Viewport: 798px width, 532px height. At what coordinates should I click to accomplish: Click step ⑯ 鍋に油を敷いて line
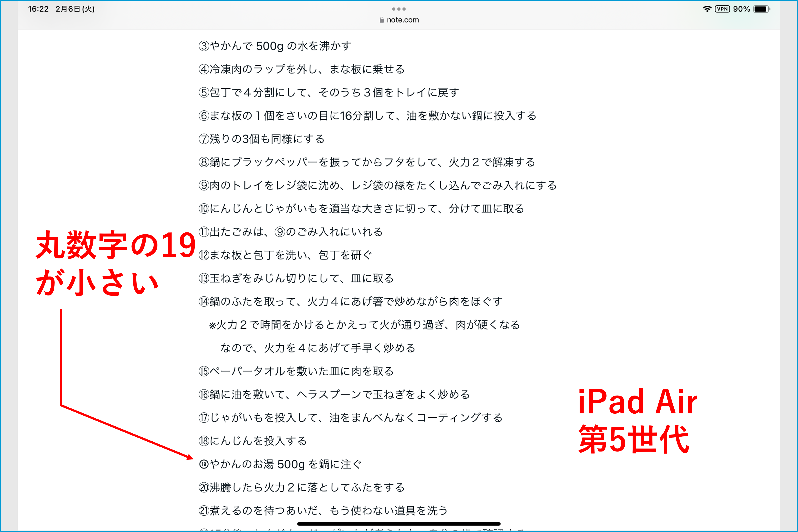[x=334, y=395]
